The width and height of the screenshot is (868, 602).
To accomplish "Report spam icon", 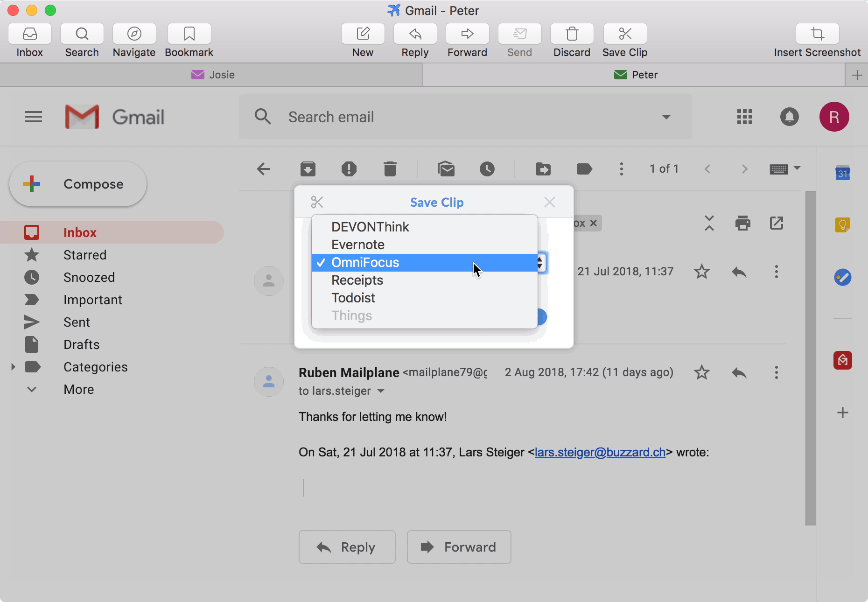I will click(349, 169).
